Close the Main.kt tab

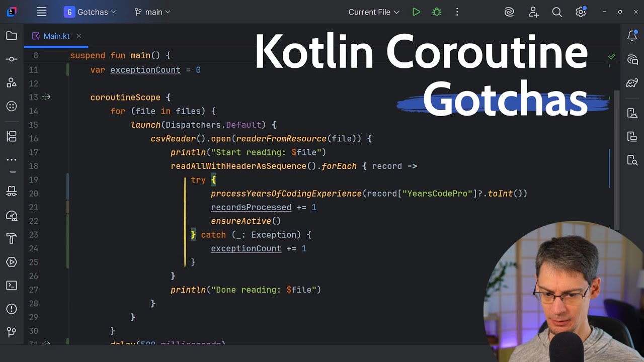[79, 36]
